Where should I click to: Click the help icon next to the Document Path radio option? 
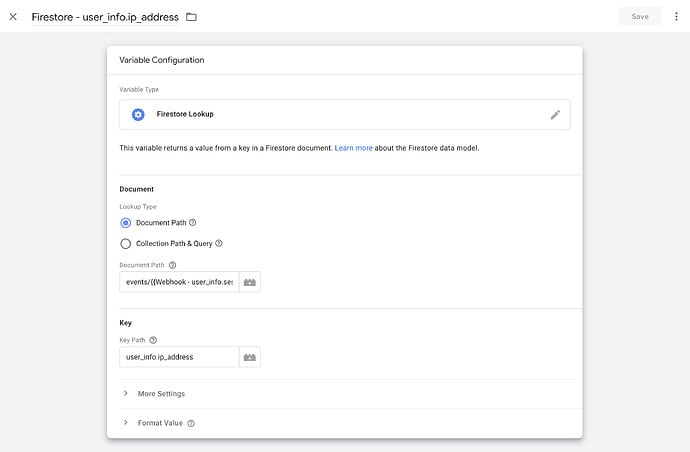193,223
